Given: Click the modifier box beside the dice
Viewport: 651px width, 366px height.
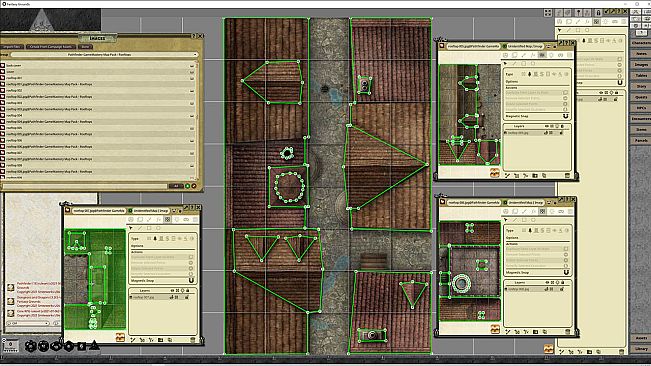Looking at the screenshot, I should point(10,345).
